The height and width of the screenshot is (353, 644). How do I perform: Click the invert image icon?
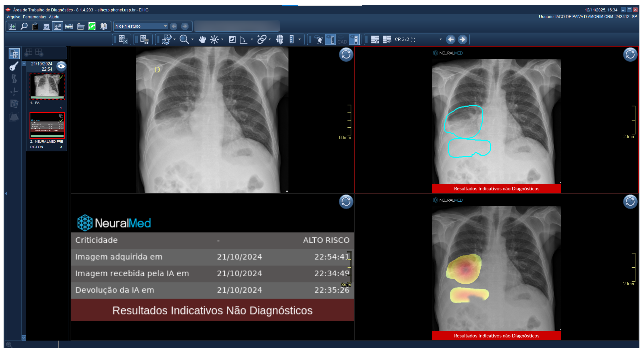point(232,39)
